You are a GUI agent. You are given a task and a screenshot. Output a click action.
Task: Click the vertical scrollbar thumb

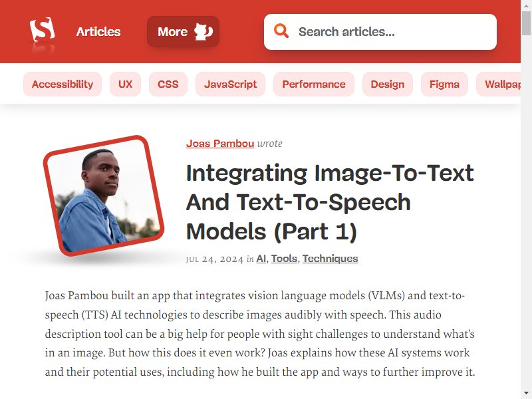click(x=526, y=23)
